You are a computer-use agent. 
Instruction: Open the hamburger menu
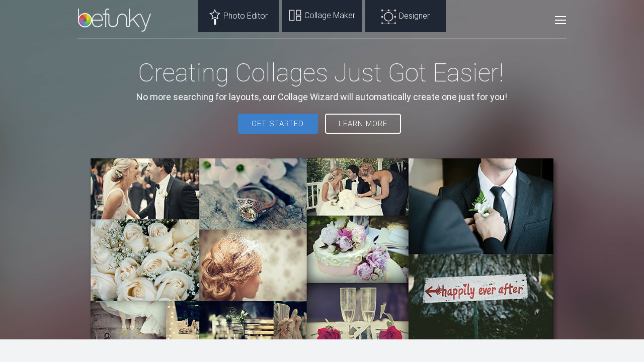pos(560,20)
